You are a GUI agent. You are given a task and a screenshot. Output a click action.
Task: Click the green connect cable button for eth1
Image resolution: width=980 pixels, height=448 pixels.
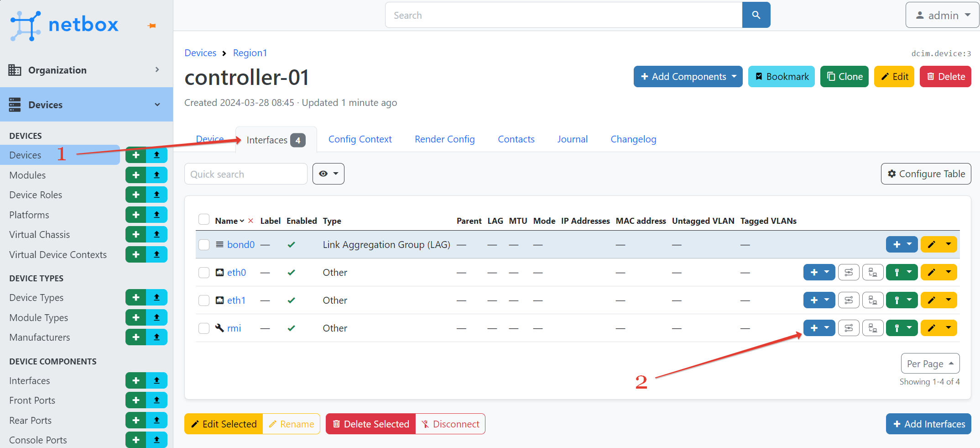click(897, 300)
